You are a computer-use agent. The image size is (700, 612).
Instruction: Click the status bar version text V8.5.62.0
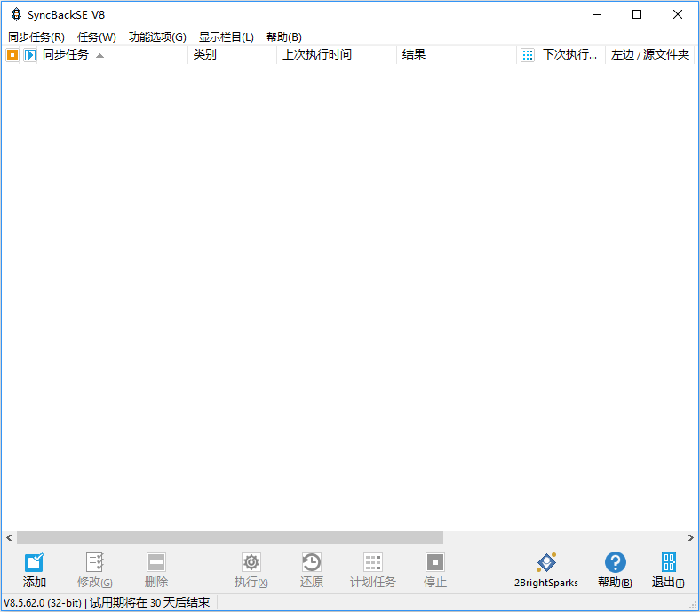[x=43, y=602]
